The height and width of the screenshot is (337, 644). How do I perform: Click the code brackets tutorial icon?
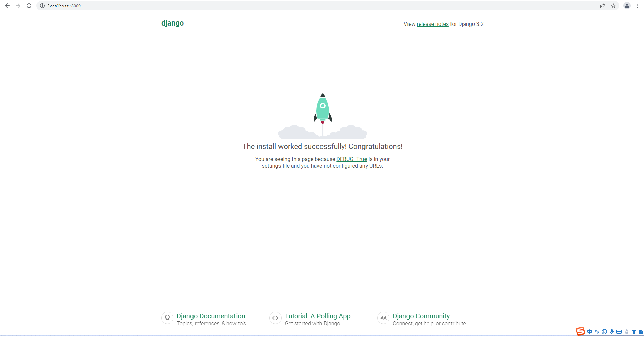[x=275, y=318]
